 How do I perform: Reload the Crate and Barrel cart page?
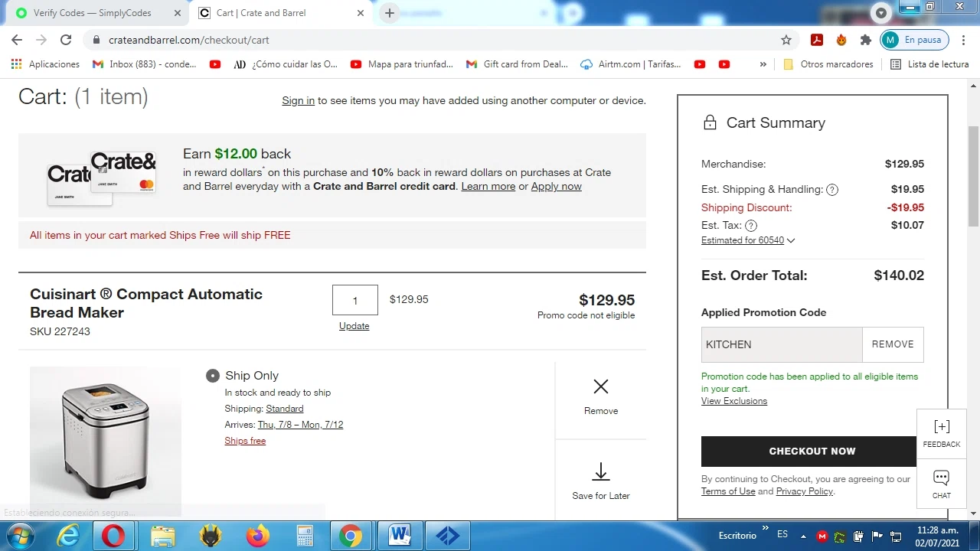click(x=66, y=40)
